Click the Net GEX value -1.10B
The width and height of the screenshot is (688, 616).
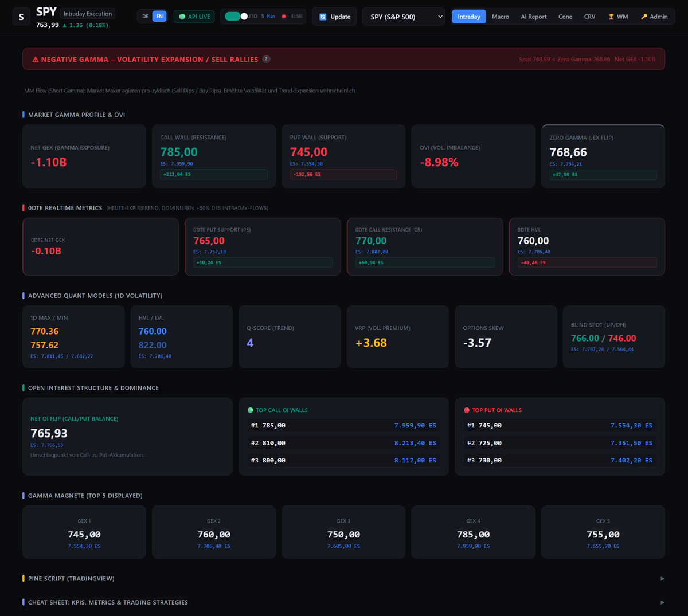point(49,162)
